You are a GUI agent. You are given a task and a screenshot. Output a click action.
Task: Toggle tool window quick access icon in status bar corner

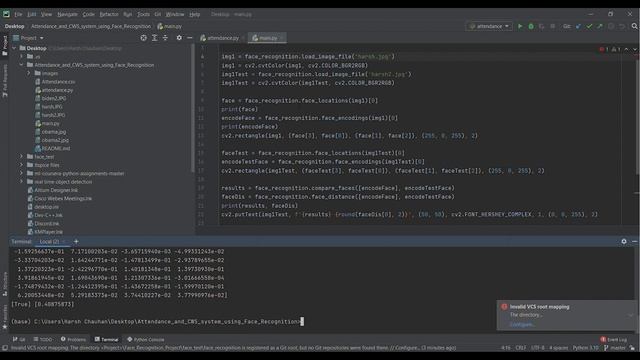[5, 348]
